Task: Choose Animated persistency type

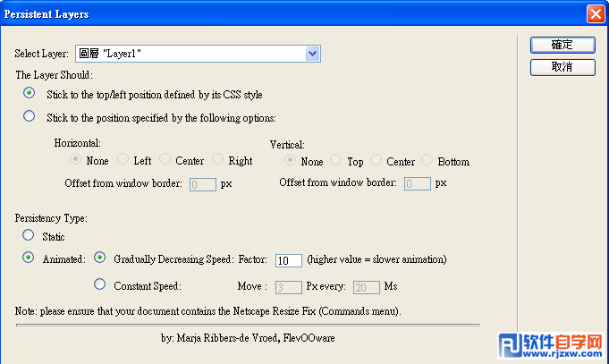Action: pos(28,258)
